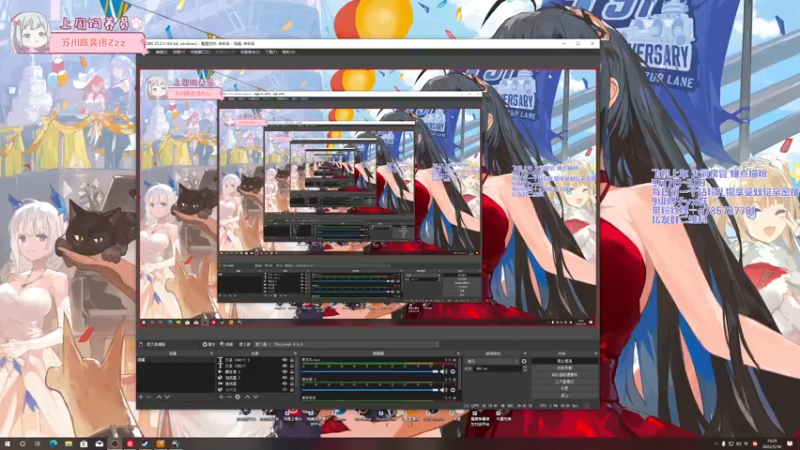Click OBS Studio taskbar icon
Screen dimensions: 800x450
point(115,444)
